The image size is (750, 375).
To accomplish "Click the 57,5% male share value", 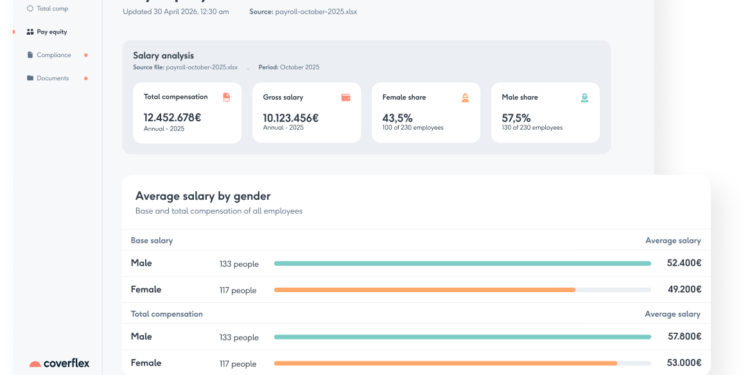I will tap(517, 118).
